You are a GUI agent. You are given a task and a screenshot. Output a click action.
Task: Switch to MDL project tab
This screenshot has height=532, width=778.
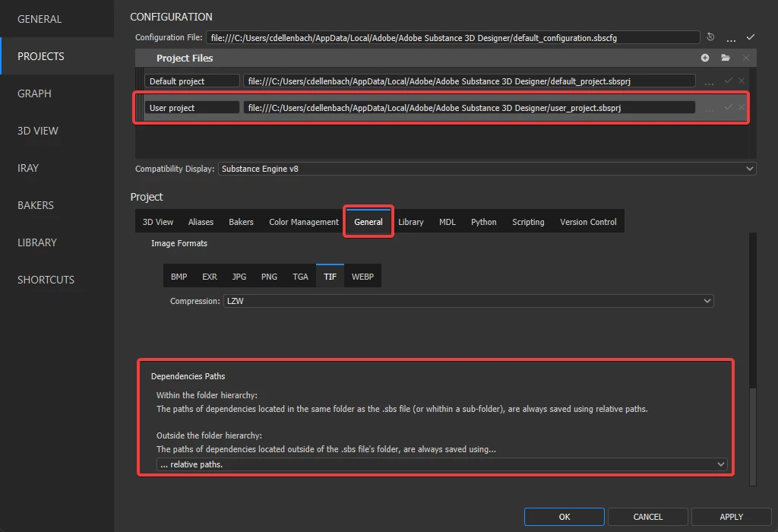click(x=447, y=222)
